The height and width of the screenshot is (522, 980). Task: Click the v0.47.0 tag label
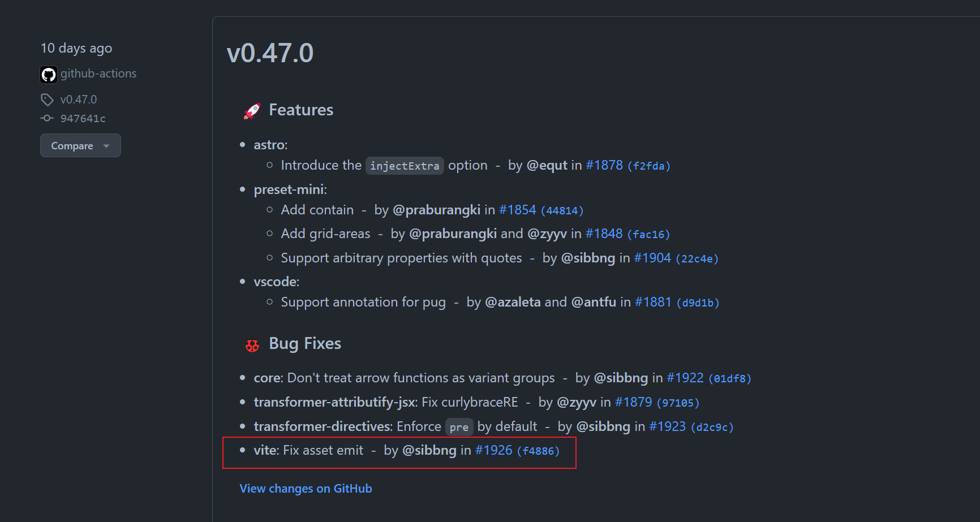click(x=79, y=99)
